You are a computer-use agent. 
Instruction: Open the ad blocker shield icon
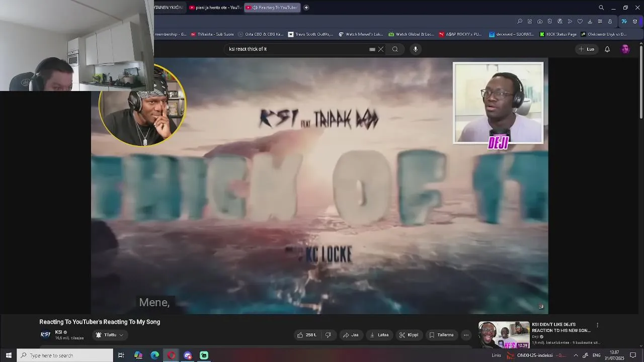tap(550, 22)
